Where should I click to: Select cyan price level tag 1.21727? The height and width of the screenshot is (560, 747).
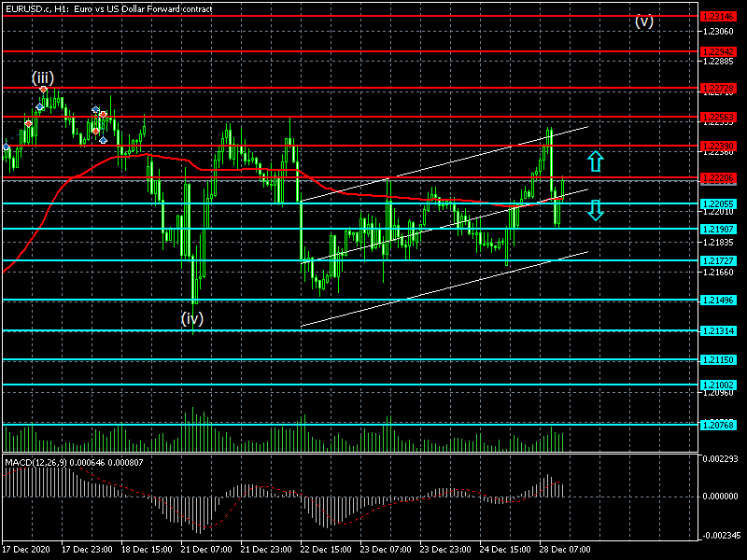tap(718, 261)
